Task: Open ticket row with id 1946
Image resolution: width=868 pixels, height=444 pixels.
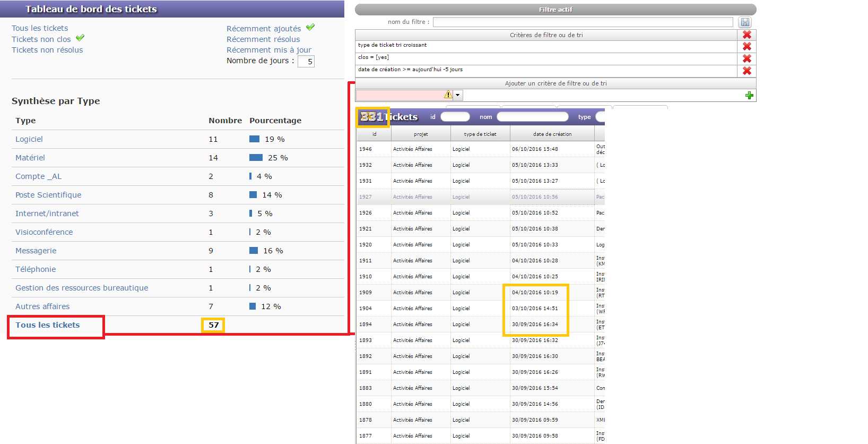Action: point(366,149)
